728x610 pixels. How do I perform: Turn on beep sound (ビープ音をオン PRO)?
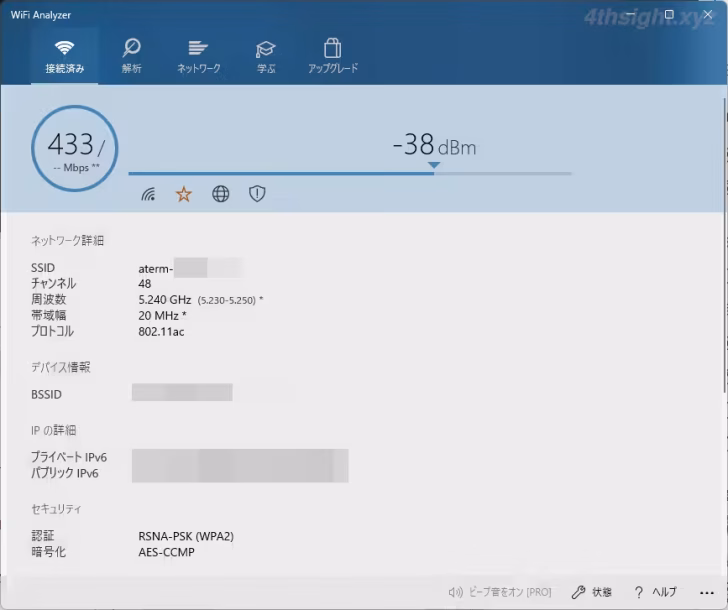tap(500, 592)
